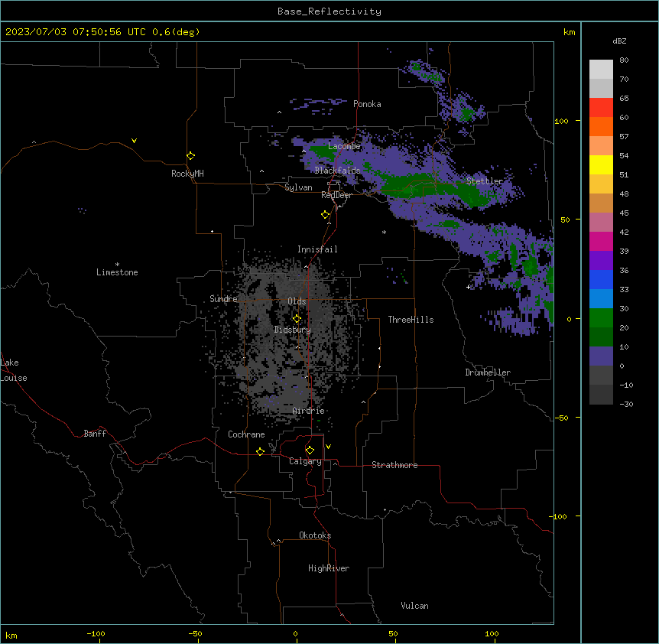This screenshot has width=659, height=644.
Task: Click the Okotoks town label
Action: tap(315, 535)
